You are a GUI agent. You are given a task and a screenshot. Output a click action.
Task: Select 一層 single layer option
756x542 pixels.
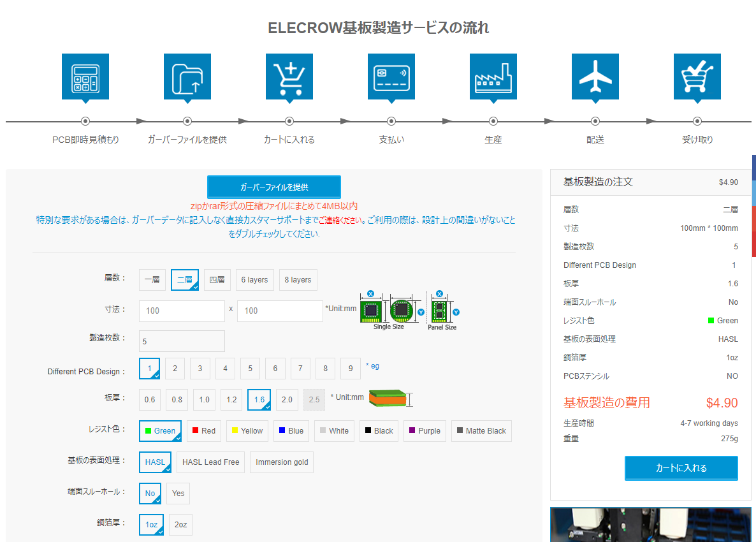tap(152, 280)
